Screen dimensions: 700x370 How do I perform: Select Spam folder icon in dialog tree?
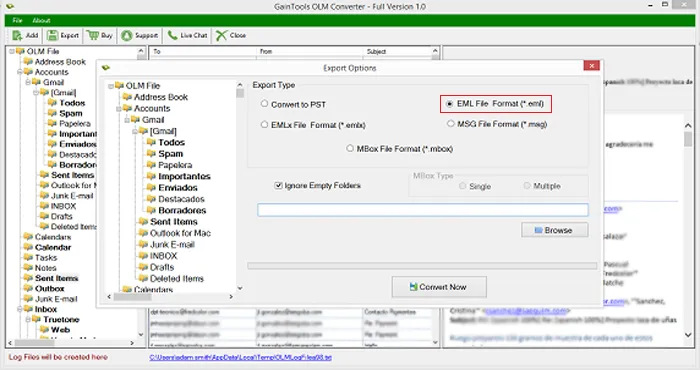151,154
